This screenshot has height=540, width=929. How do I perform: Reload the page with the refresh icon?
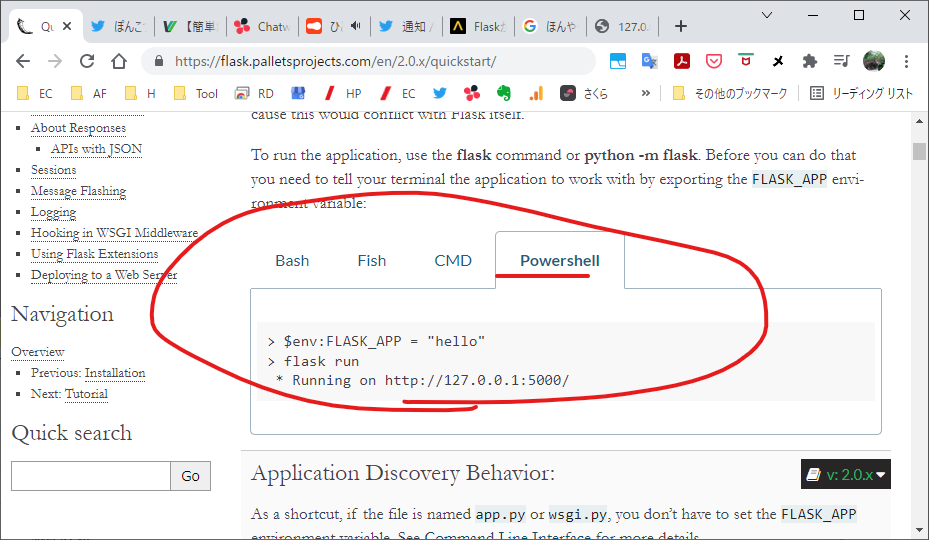click(87, 61)
